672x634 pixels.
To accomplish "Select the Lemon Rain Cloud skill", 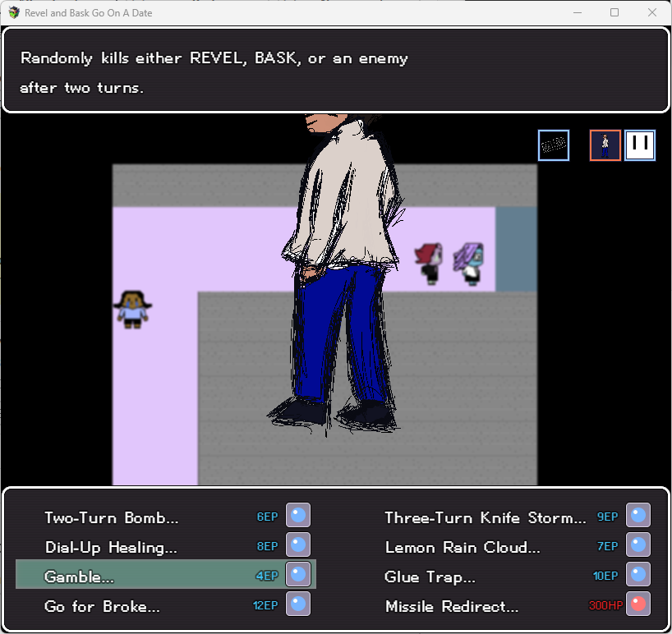I will pyautogui.click(x=506, y=545).
